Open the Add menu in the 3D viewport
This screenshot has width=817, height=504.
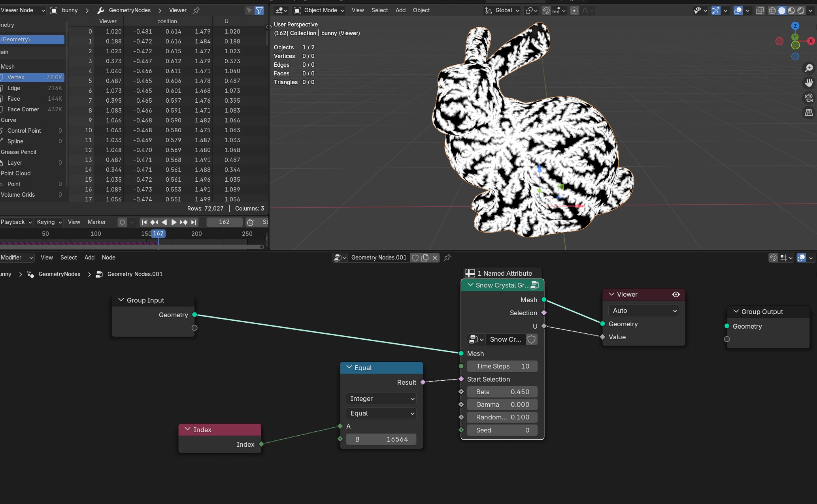(x=400, y=11)
